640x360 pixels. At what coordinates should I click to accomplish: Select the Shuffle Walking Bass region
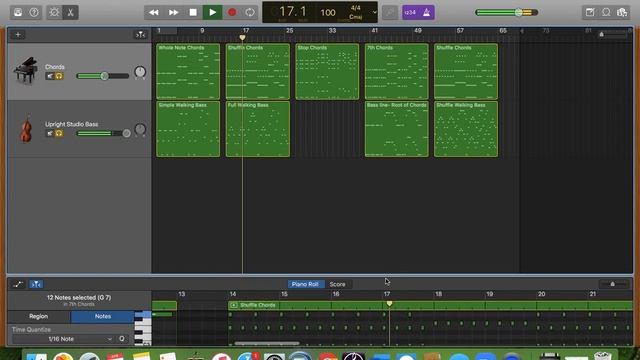[x=466, y=129]
